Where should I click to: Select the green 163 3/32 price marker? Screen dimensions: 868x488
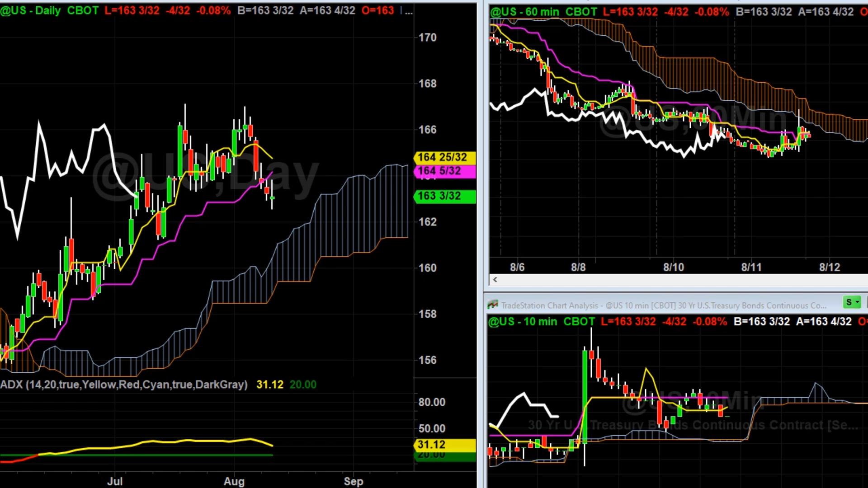(444, 196)
